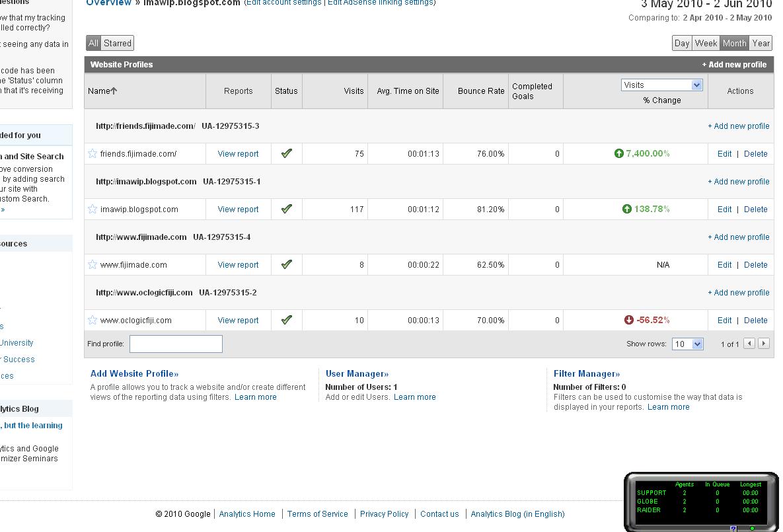
Task: Star the www.oclogicfiji.com profile
Action: click(x=93, y=320)
